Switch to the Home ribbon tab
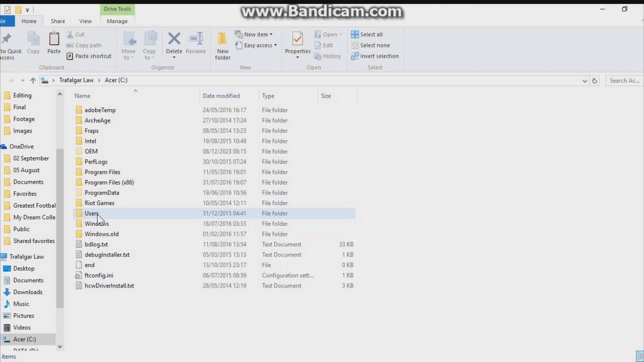 point(29,21)
